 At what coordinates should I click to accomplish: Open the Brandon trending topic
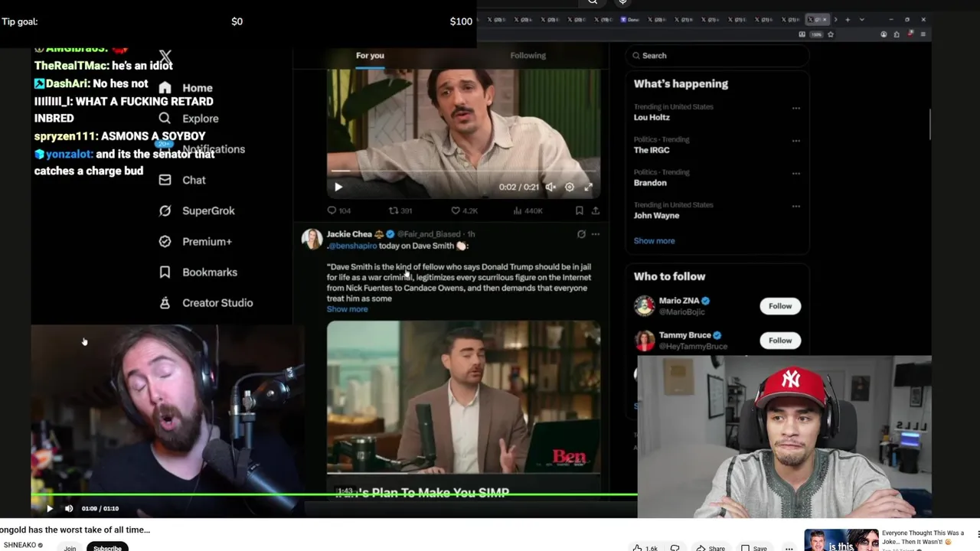point(650,183)
